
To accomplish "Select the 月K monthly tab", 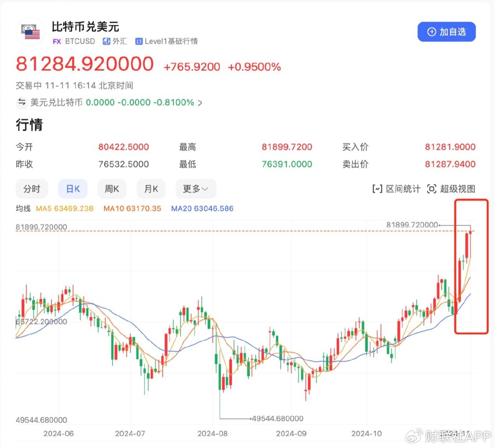I will (151, 189).
